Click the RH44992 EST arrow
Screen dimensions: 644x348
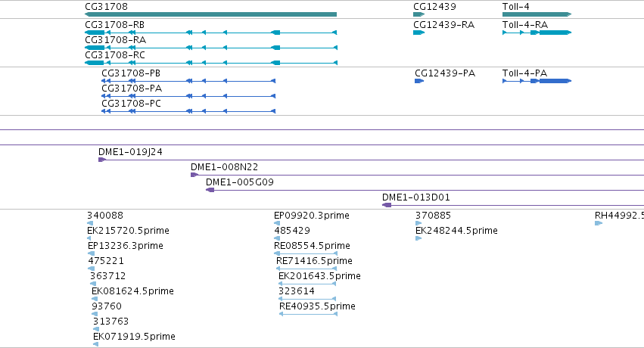tap(599, 223)
